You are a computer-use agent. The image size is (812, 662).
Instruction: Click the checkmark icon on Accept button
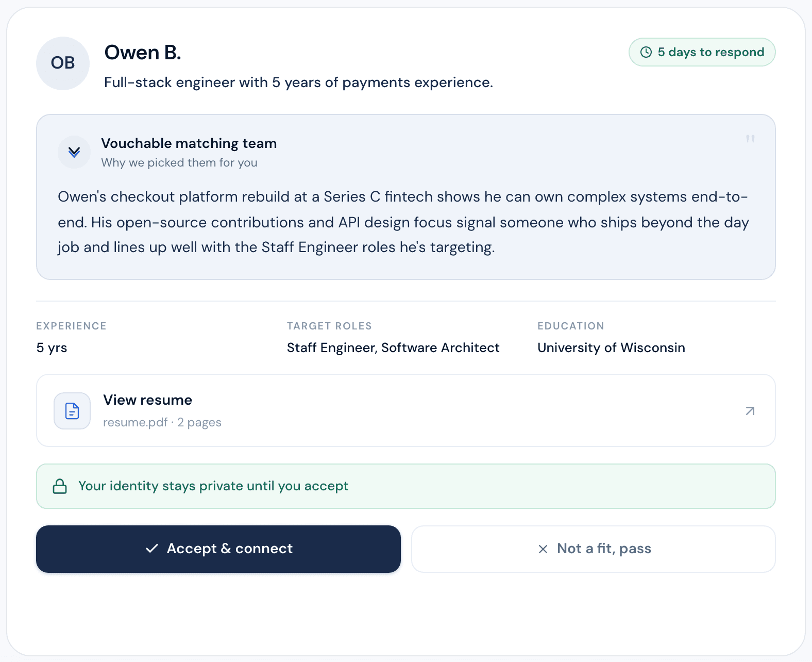pyautogui.click(x=152, y=549)
